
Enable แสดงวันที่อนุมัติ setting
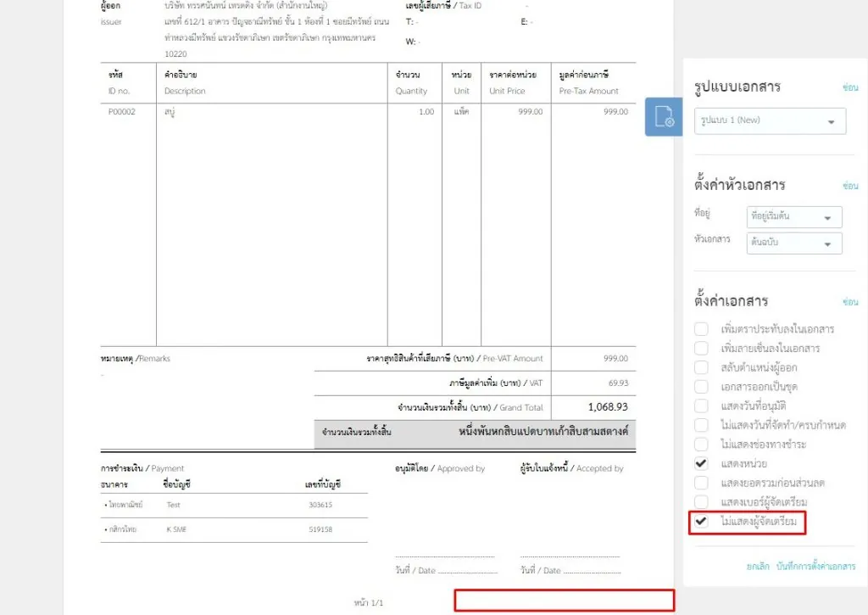(x=702, y=405)
